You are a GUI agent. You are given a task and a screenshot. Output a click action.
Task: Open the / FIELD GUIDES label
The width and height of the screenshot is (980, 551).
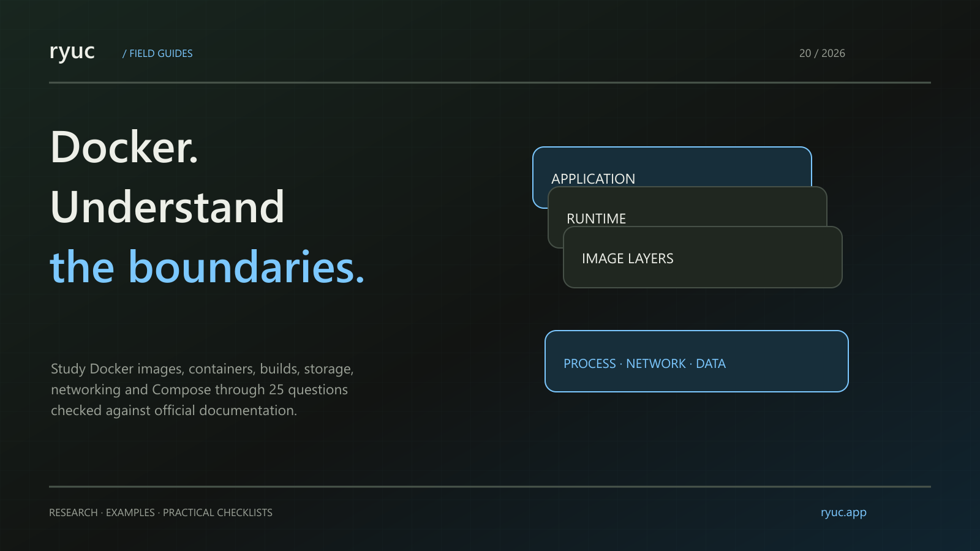tap(157, 53)
